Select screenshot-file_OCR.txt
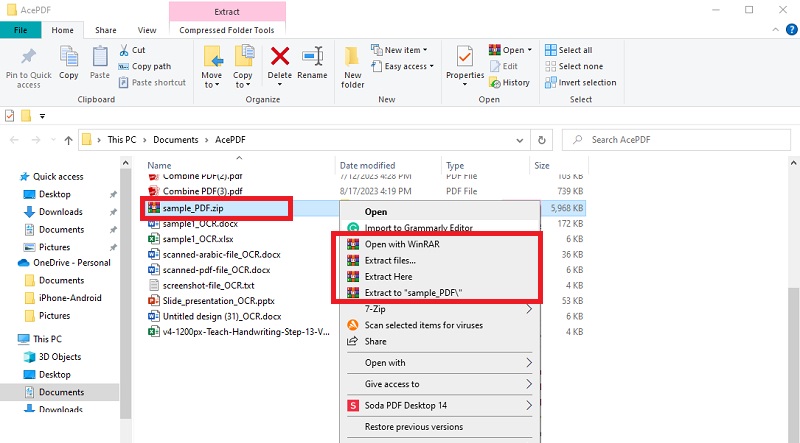800x443 pixels. 208,285
